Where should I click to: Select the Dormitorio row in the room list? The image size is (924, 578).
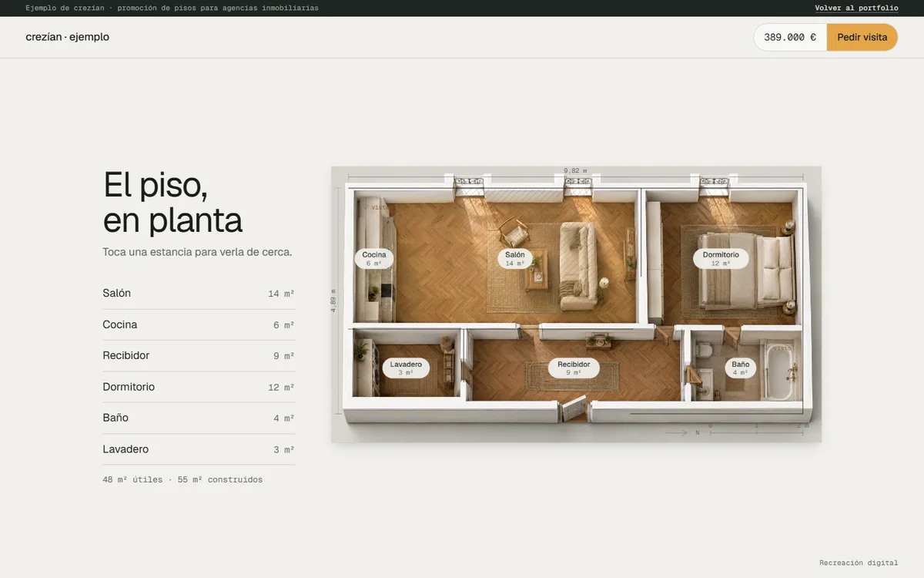click(x=199, y=387)
